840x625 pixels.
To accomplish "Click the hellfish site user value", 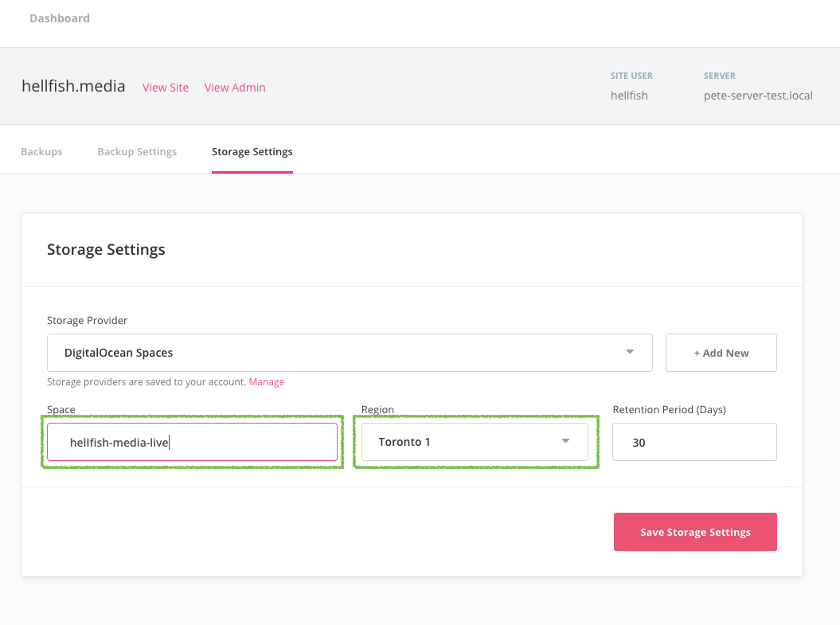I will pos(629,96).
